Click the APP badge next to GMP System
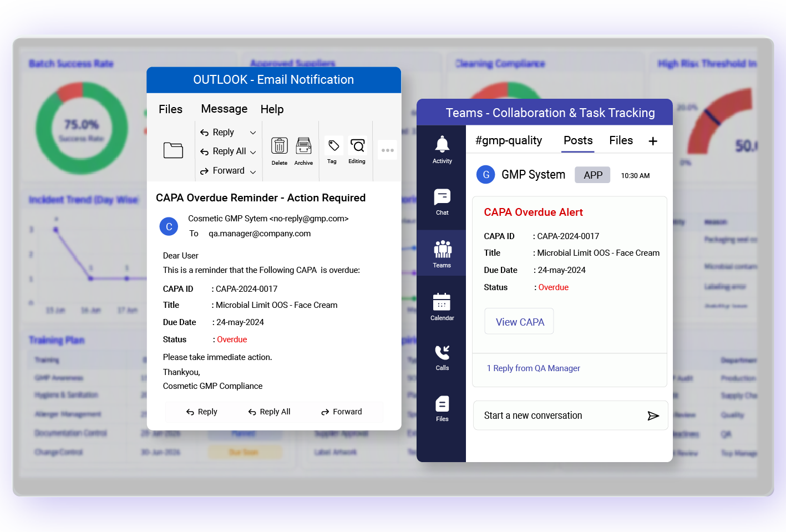786x532 pixels. coord(592,175)
